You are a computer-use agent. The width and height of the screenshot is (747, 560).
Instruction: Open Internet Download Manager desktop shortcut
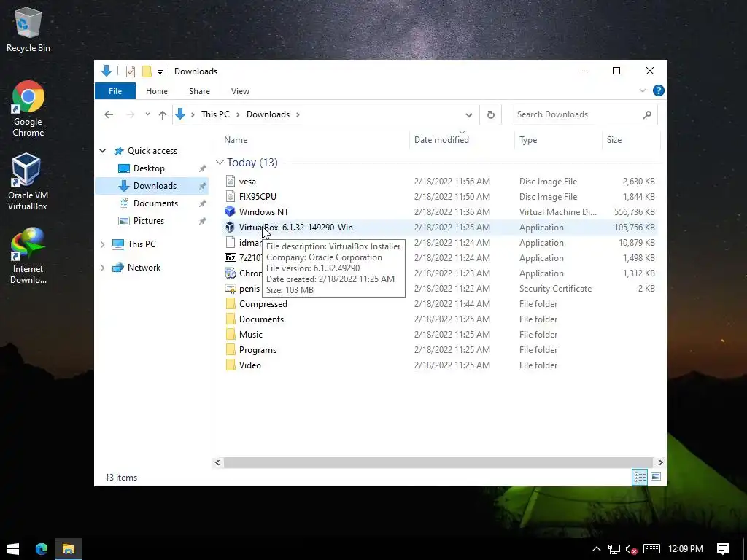point(28,256)
